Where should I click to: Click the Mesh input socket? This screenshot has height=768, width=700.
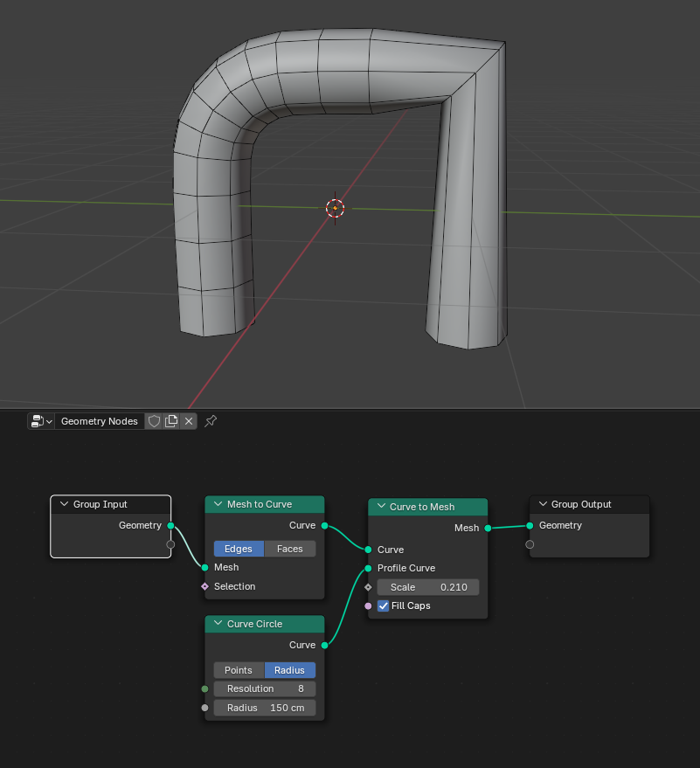point(204,567)
